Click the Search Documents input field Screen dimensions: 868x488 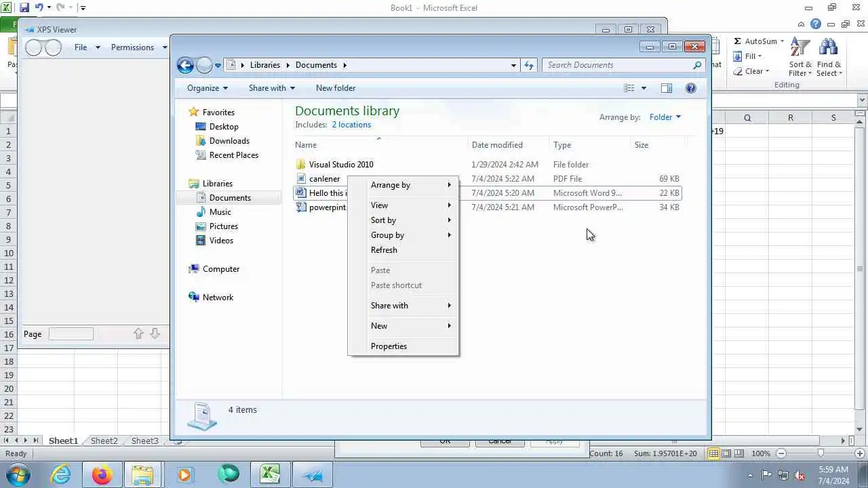617,65
